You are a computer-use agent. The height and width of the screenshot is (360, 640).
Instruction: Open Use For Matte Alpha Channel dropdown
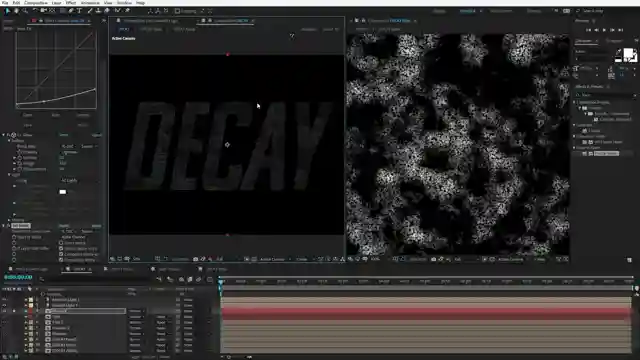(74, 237)
